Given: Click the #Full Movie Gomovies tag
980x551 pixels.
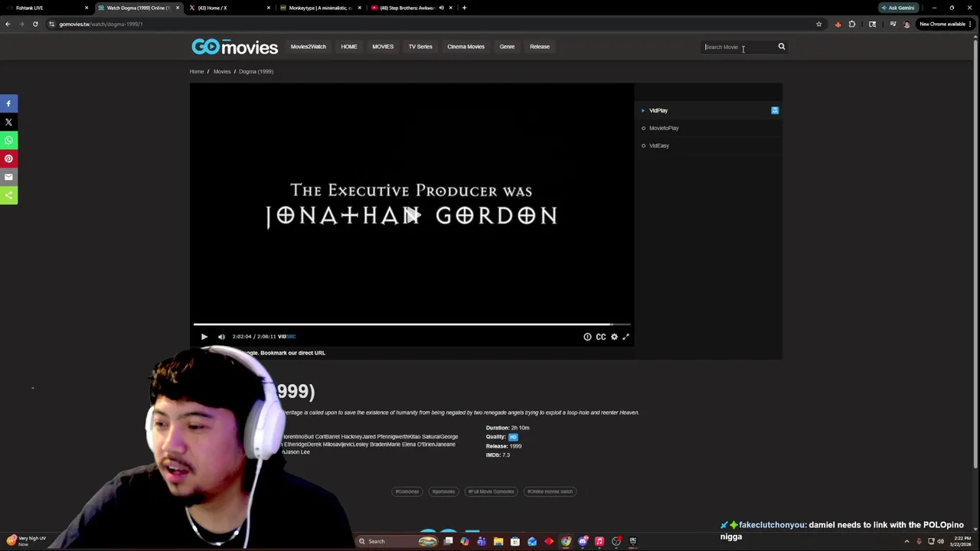Looking at the screenshot, I should [491, 491].
